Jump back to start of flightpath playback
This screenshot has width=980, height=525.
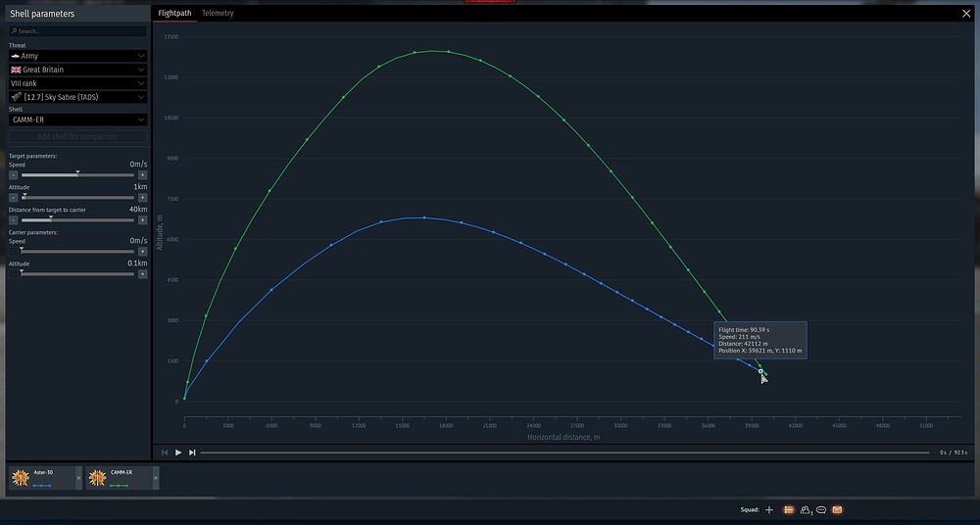click(165, 453)
